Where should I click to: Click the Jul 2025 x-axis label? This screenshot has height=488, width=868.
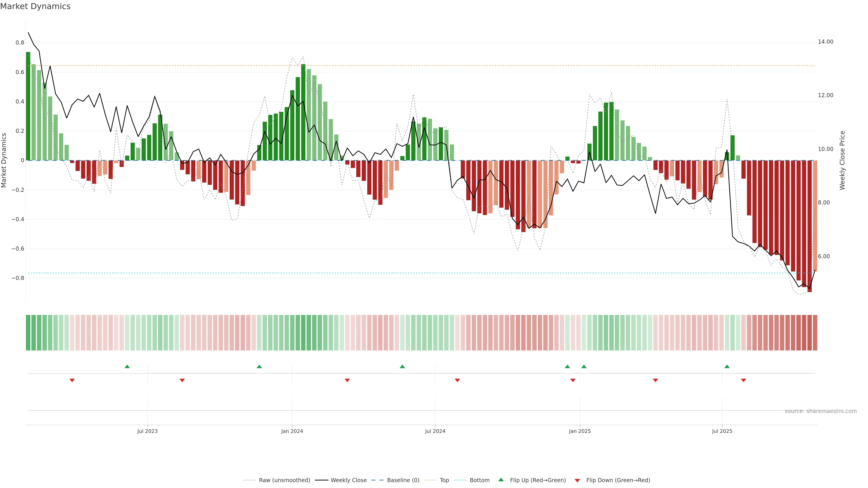tap(722, 431)
